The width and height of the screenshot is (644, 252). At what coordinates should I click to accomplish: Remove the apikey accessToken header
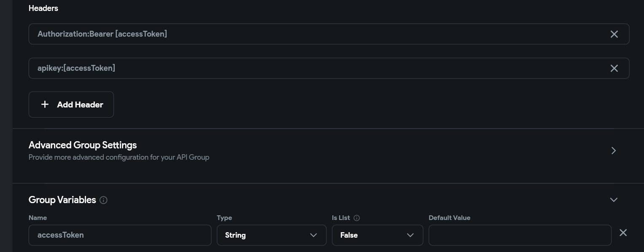click(x=614, y=68)
